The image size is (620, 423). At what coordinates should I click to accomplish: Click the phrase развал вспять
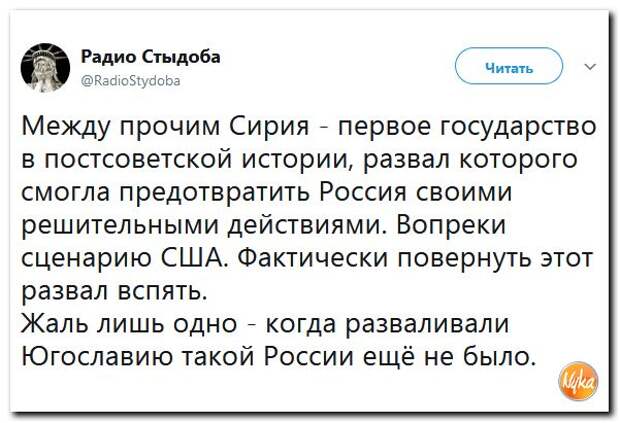[114, 291]
